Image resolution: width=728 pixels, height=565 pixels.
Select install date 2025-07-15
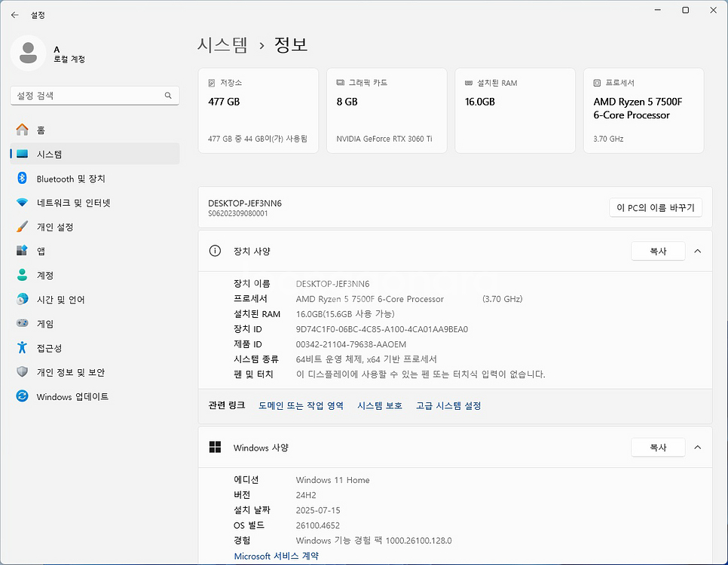318,510
